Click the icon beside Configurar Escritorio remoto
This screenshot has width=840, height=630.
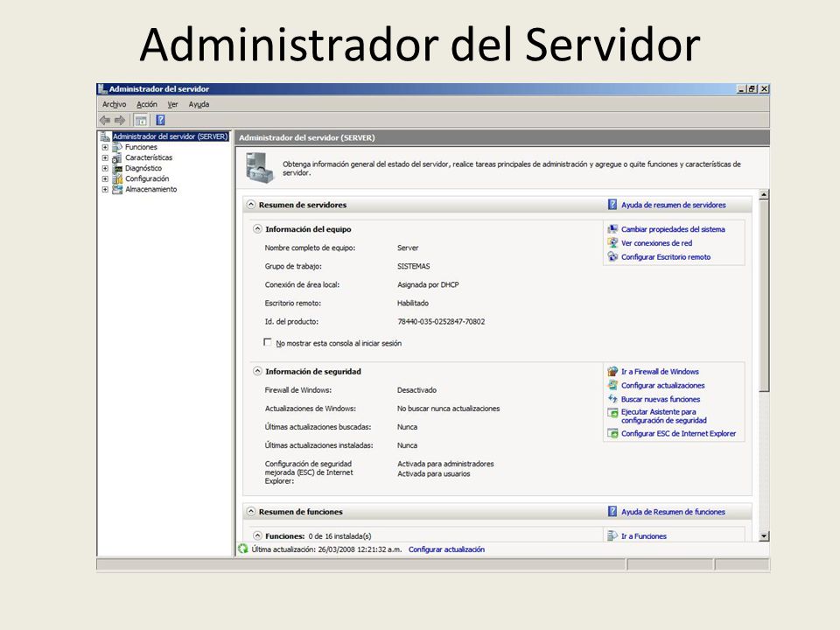(x=612, y=256)
